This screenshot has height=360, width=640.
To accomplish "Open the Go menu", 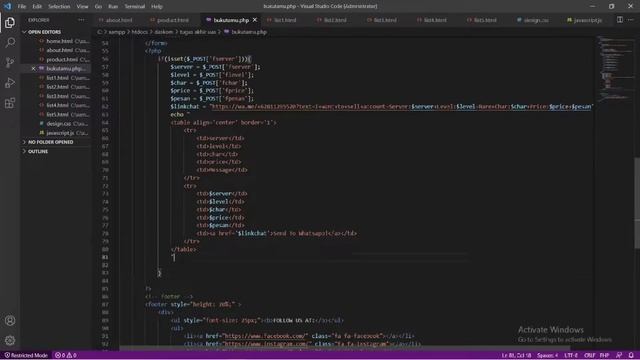I will [98, 7].
